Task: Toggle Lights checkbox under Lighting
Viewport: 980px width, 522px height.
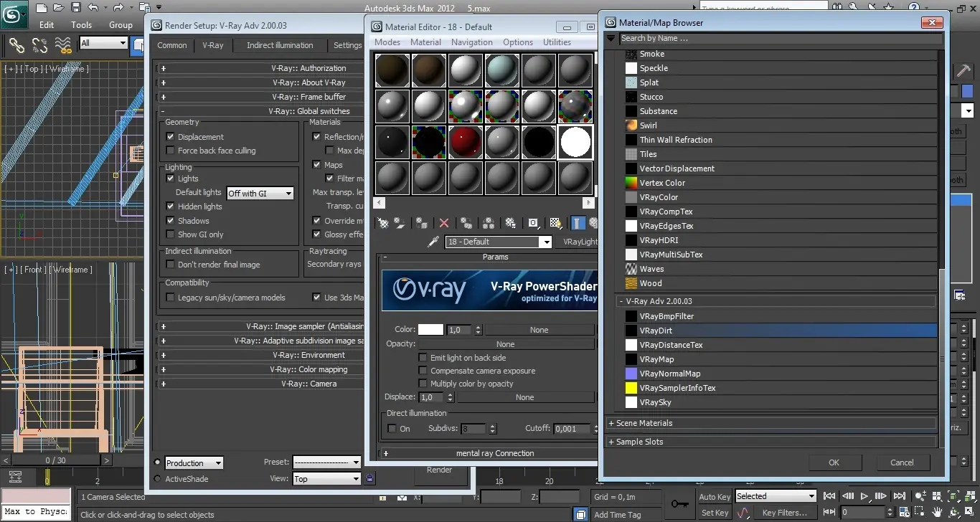Action: coord(170,179)
